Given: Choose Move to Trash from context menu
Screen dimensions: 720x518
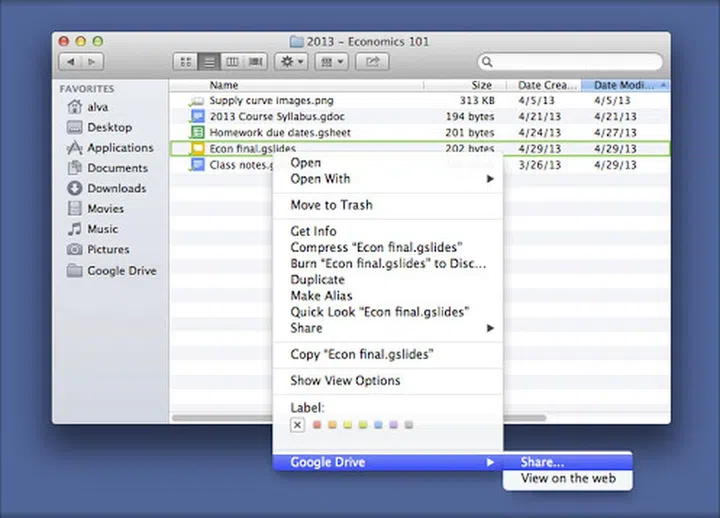Looking at the screenshot, I should (x=331, y=205).
